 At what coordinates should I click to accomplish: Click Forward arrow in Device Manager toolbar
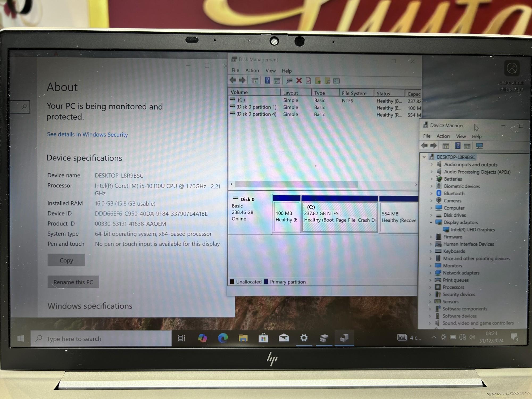click(x=433, y=146)
